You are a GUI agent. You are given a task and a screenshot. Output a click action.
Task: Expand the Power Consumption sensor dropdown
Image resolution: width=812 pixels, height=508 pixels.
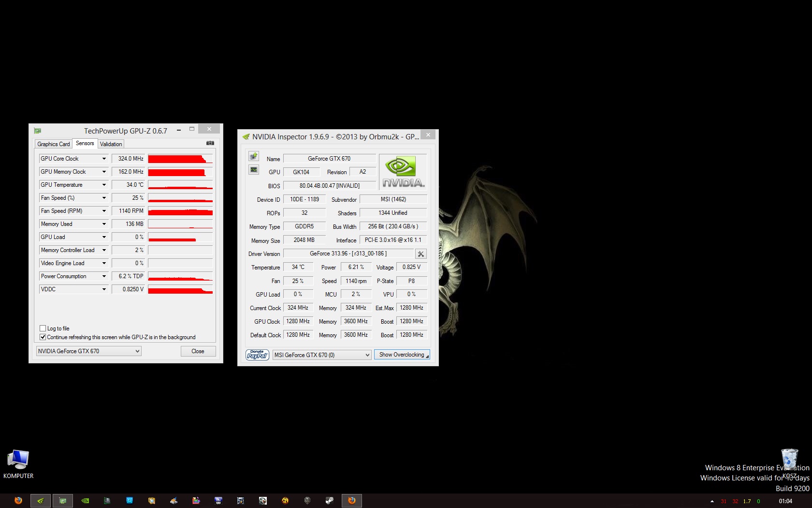tap(104, 276)
